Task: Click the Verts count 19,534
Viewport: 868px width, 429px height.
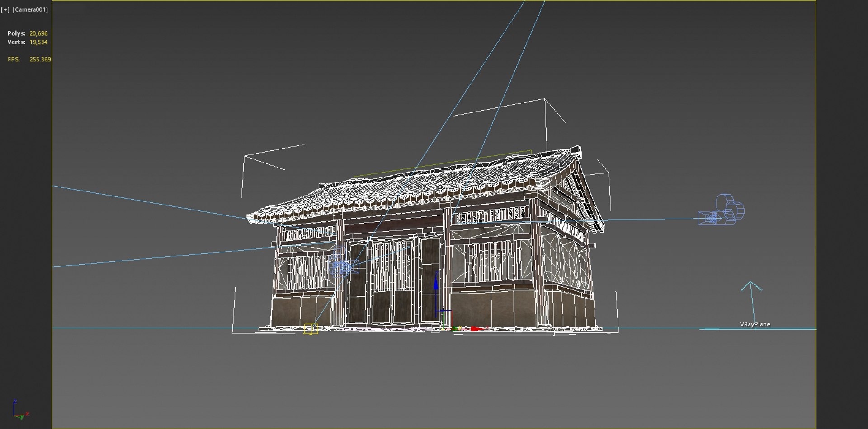Action: coord(38,42)
